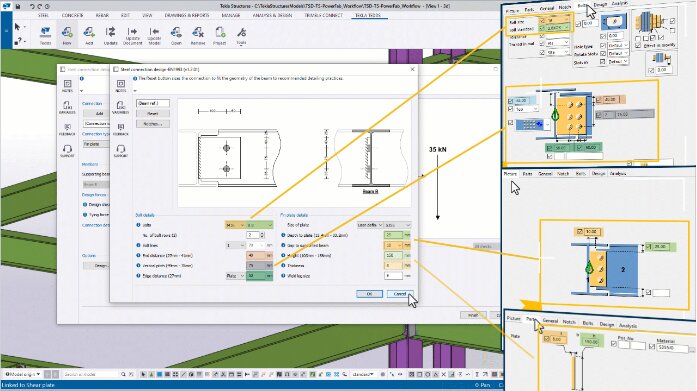
Task: Open the Bolt lines count dropdown
Action: click(235, 245)
